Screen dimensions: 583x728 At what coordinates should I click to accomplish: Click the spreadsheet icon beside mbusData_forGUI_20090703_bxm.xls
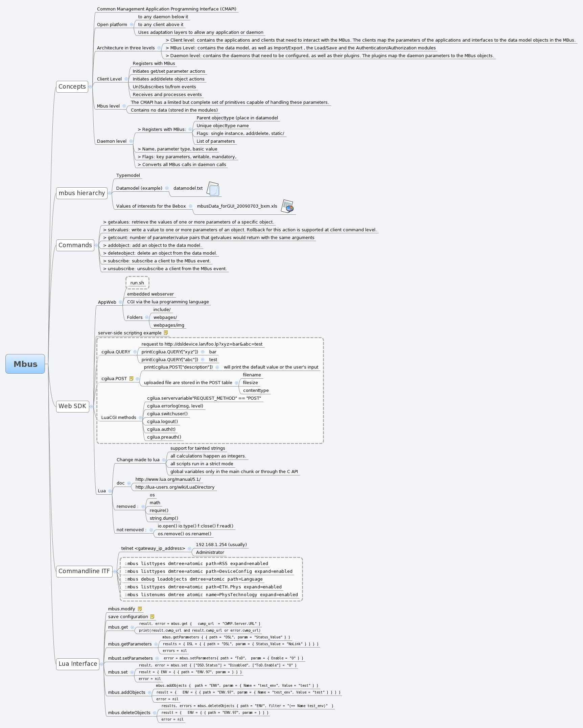[287, 206]
